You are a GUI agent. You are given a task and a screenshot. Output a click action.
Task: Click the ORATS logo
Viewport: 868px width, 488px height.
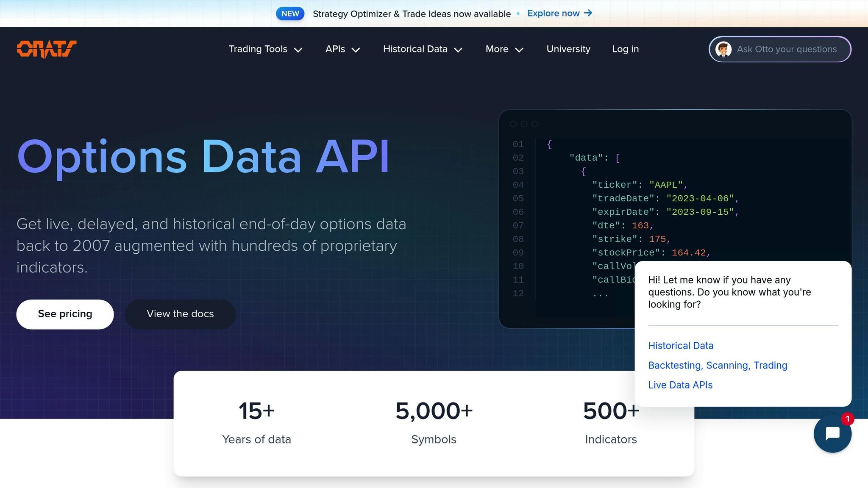pos(47,49)
